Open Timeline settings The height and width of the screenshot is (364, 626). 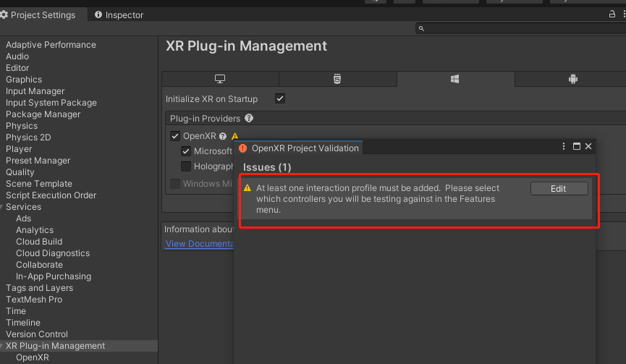tap(23, 323)
